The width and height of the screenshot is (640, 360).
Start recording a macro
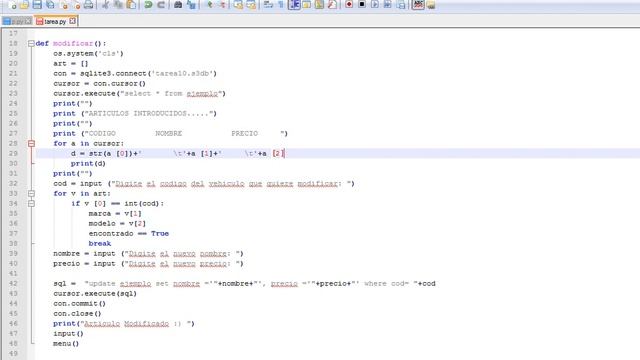[x=349, y=5]
